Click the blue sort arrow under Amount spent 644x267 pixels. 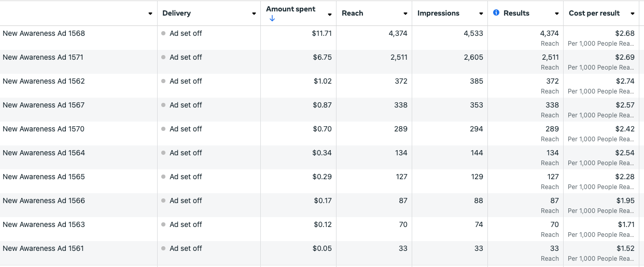click(272, 19)
